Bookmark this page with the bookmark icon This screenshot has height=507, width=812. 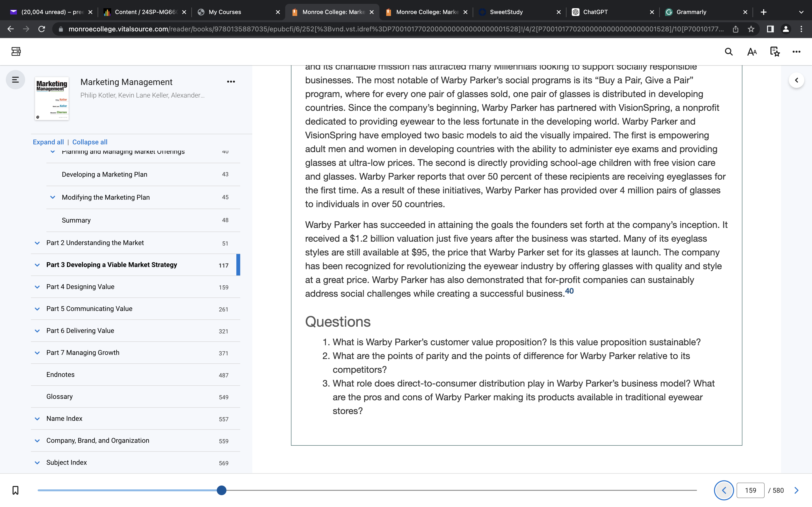click(x=15, y=490)
